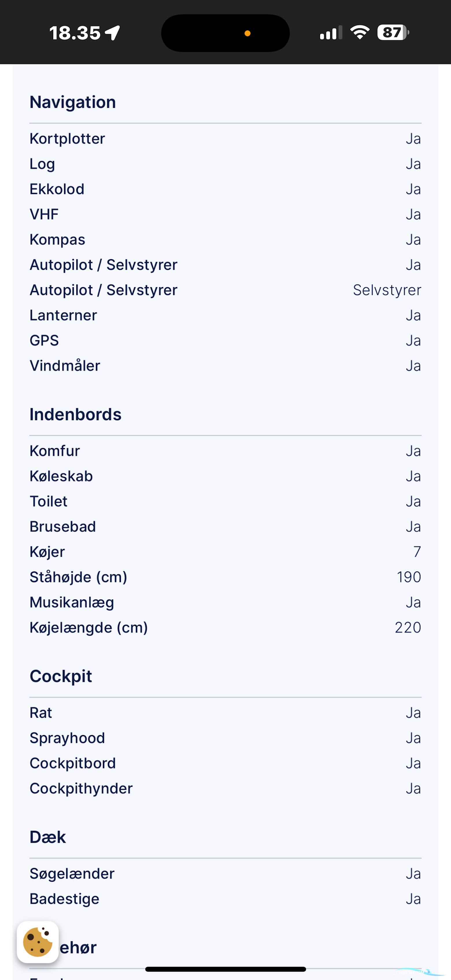Screen dimensions: 451x980
Task: Tap the Køjelængde value 220
Action: (x=408, y=627)
